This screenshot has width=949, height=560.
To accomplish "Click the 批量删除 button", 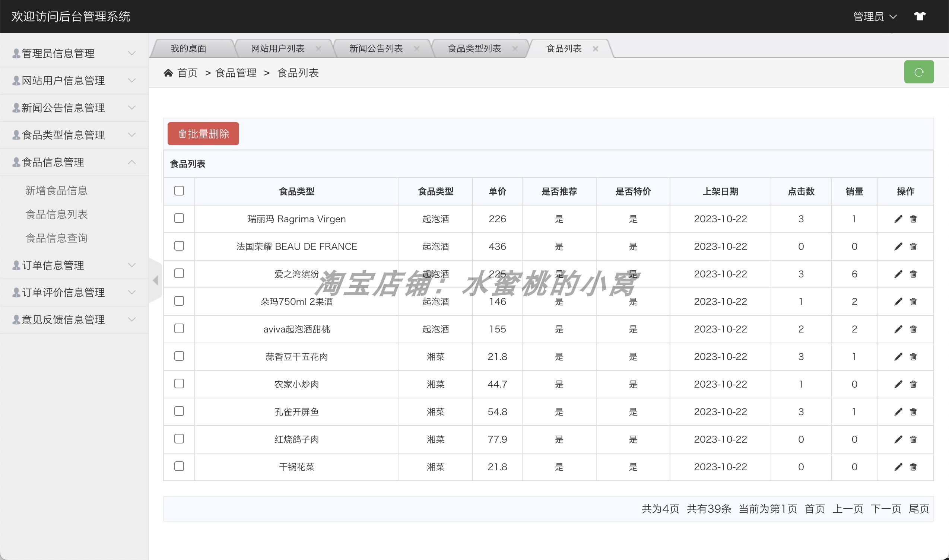I will pyautogui.click(x=203, y=133).
